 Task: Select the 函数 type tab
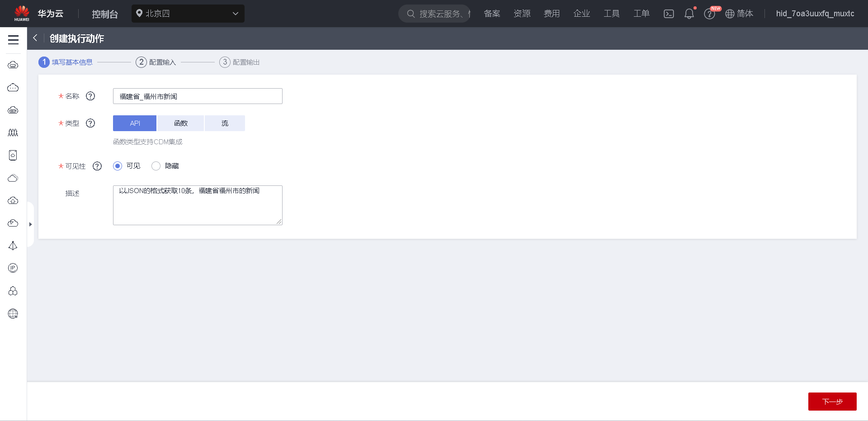181,123
